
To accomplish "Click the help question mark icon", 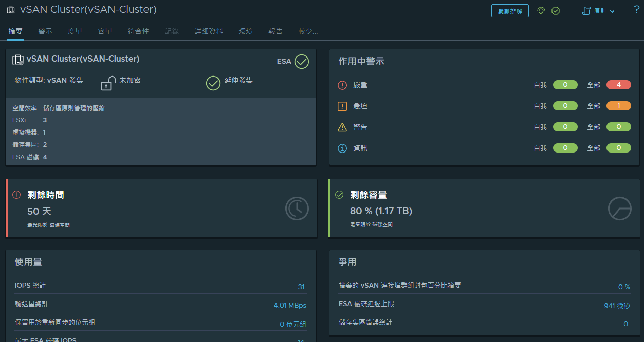I will point(637,10).
